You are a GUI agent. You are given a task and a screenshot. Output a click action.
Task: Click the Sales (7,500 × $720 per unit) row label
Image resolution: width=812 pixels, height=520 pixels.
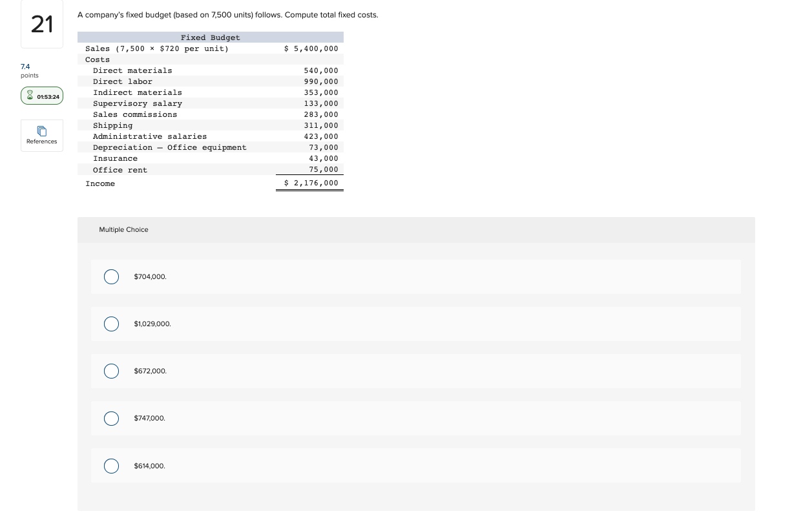pos(157,48)
